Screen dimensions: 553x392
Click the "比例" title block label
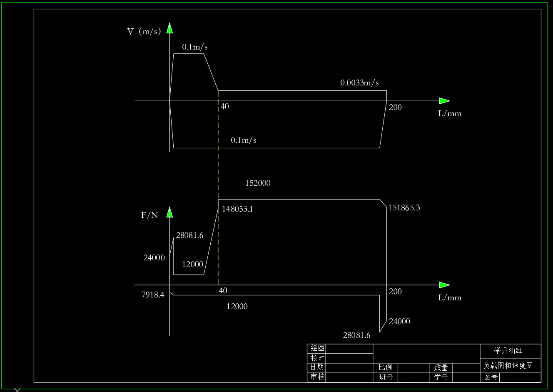coord(385,367)
